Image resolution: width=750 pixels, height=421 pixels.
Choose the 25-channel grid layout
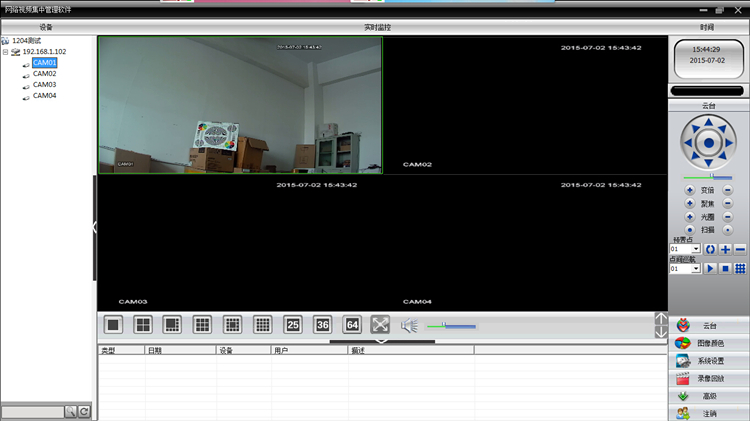293,324
